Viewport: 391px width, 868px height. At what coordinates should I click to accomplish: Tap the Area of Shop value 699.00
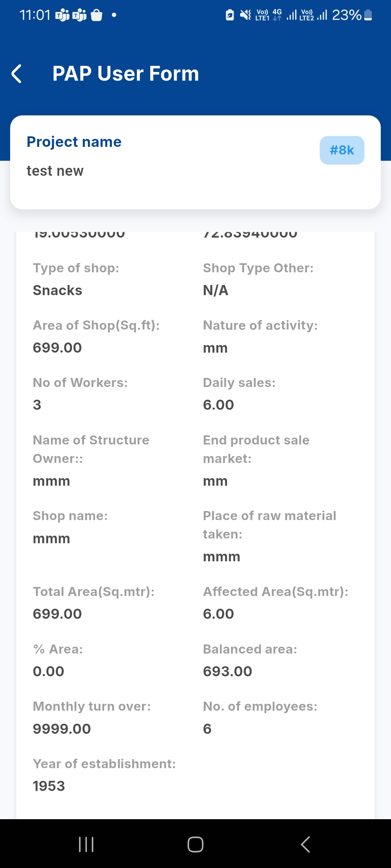tap(57, 348)
